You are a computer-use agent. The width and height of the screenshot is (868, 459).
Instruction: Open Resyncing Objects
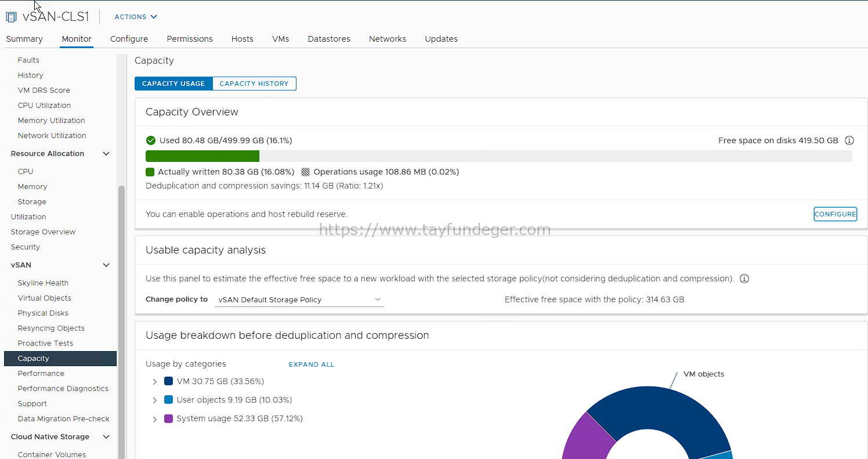point(51,328)
